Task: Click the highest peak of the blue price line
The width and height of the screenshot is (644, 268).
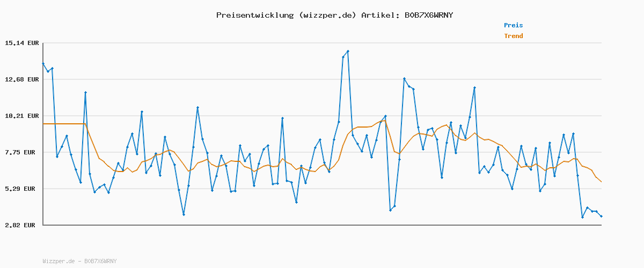Action: click(348, 51)
